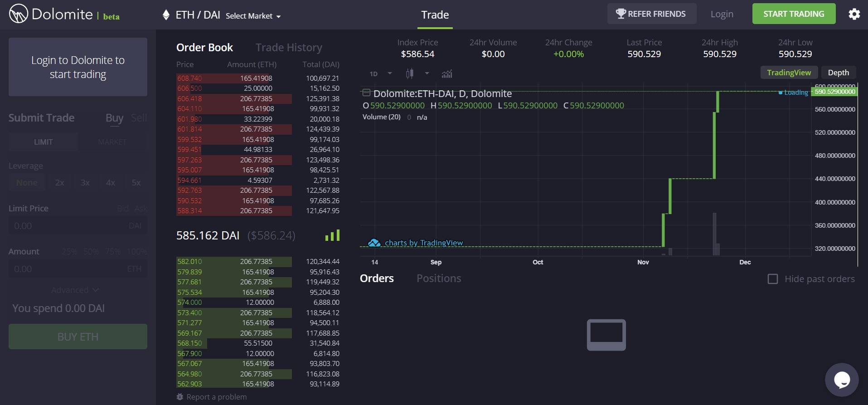Select the 574.000 bid order row
Screen dimensions: 868x405
[x=258, y=302]
